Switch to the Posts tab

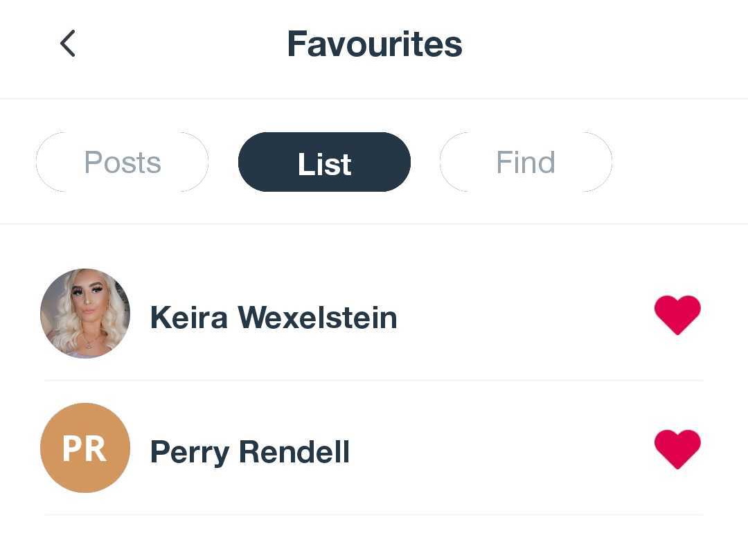click(x=122, y=162)
